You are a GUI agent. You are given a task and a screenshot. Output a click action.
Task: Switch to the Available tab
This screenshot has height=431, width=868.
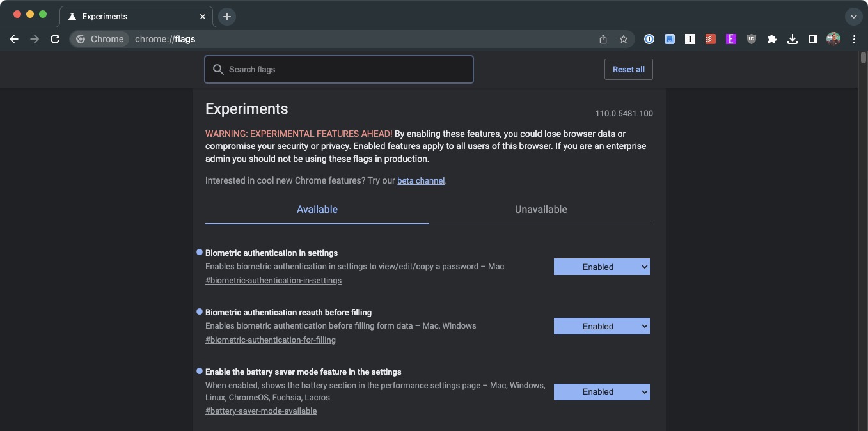click(x=317, y=210)
